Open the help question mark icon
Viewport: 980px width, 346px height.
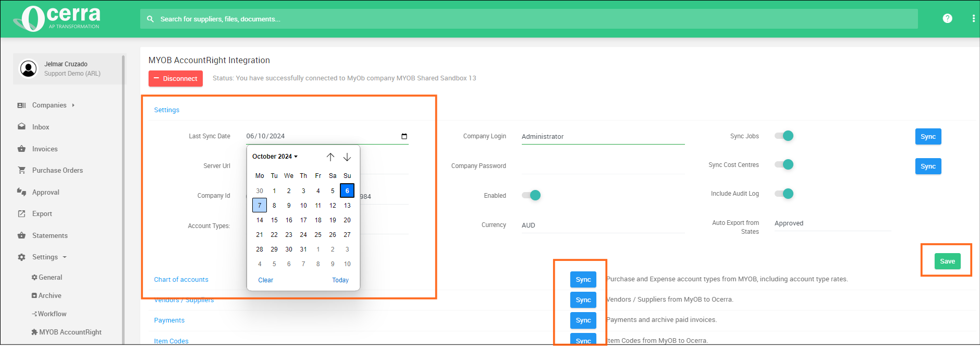pos(948,18)
